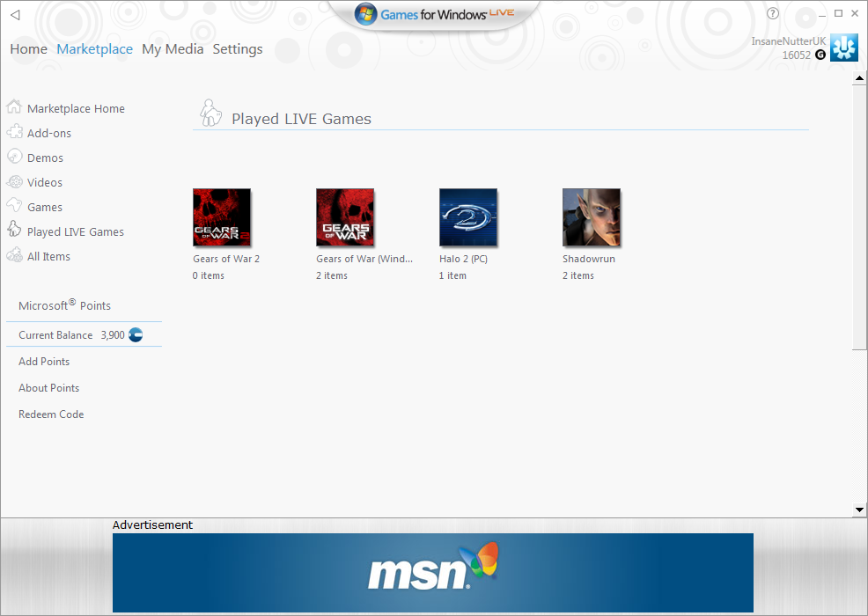Viewport: 868px width, 616px height.
Task: Maximize the Games for Windows window
Action: coord(839,13)
